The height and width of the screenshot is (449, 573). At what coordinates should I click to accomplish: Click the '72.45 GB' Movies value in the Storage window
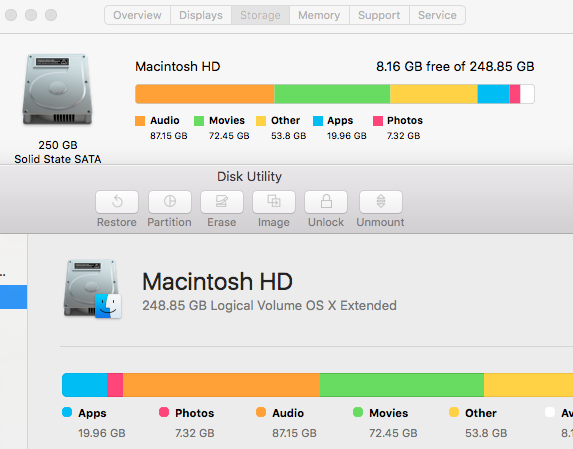(x=229, y=136)
